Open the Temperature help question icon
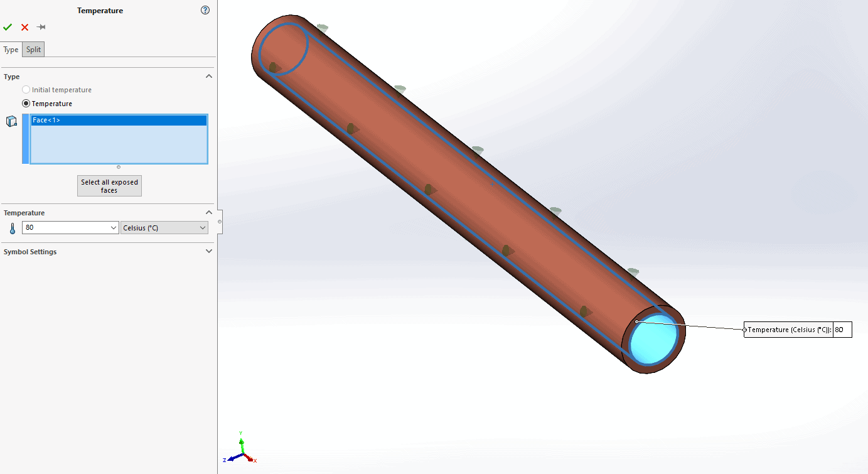The width and height of the screenshot is (868, 474). pos(205,10)
